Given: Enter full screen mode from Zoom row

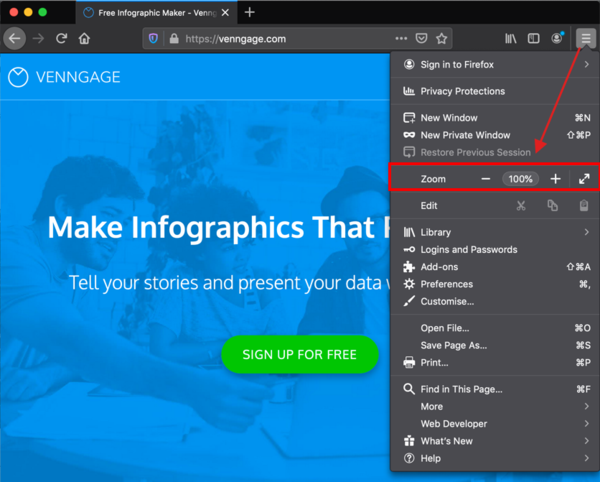Looking at the screenshot, I should (x=584, y=179).
